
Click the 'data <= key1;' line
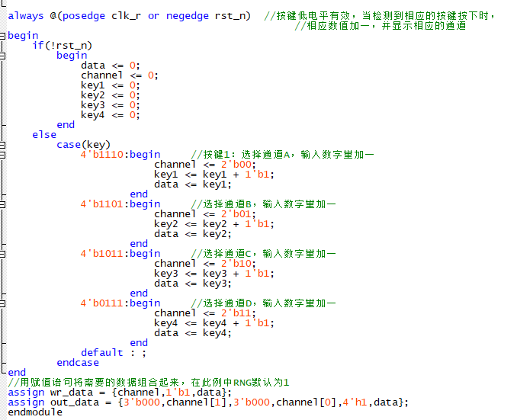tap(193, 184)
